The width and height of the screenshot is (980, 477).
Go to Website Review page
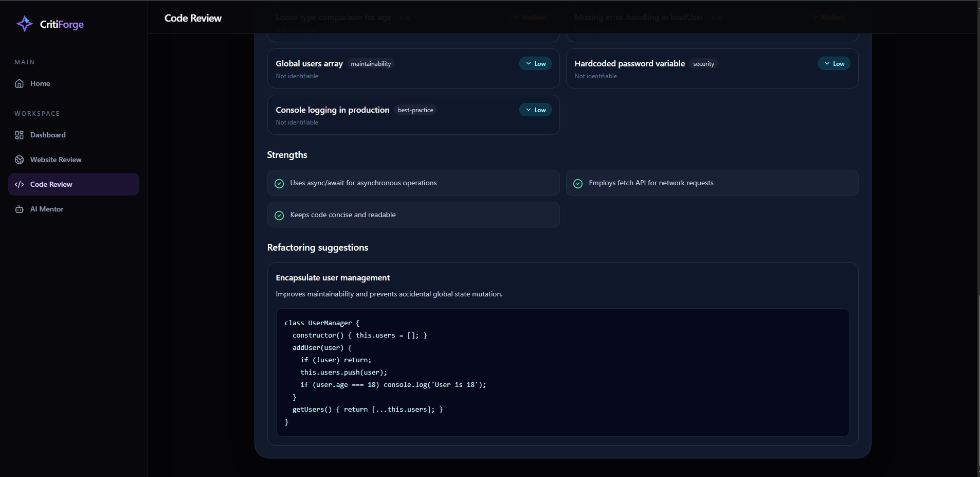(74, 160)
